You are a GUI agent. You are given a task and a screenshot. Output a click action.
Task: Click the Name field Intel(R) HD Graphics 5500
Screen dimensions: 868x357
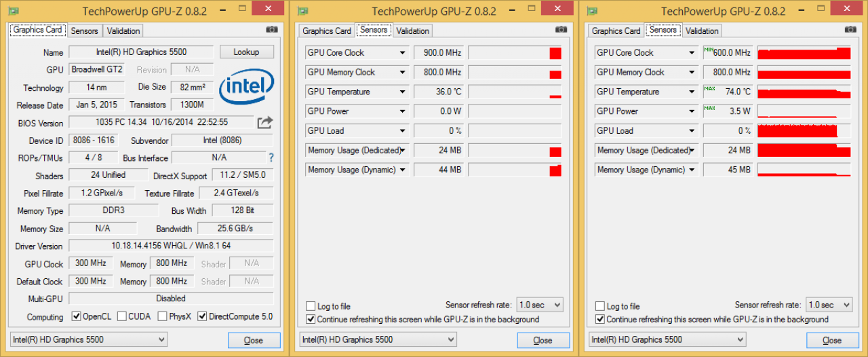click(142, 52)
